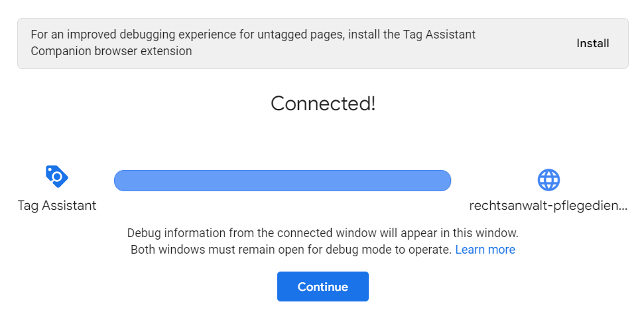
Task: Click the 'Both windows must remain open' sentence
Action: 292,250
